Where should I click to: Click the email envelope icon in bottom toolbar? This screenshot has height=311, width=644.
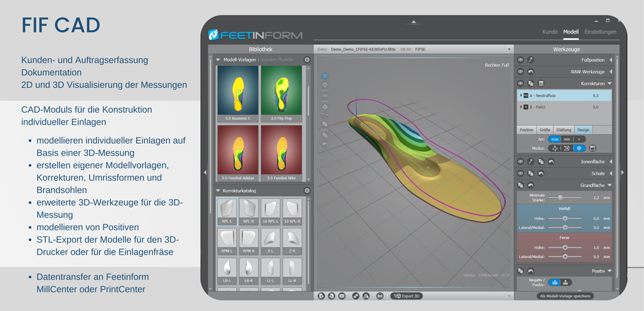(x=341, y=296)
